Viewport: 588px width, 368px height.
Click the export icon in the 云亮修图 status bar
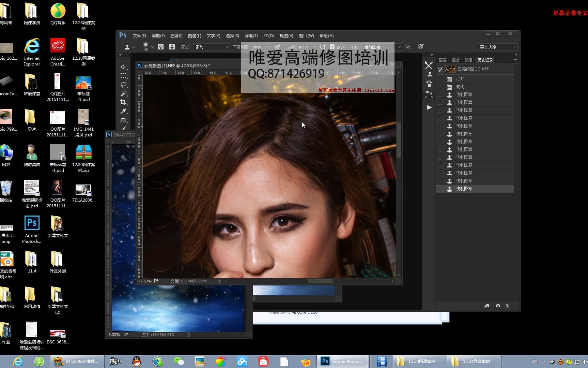[156, 281]
